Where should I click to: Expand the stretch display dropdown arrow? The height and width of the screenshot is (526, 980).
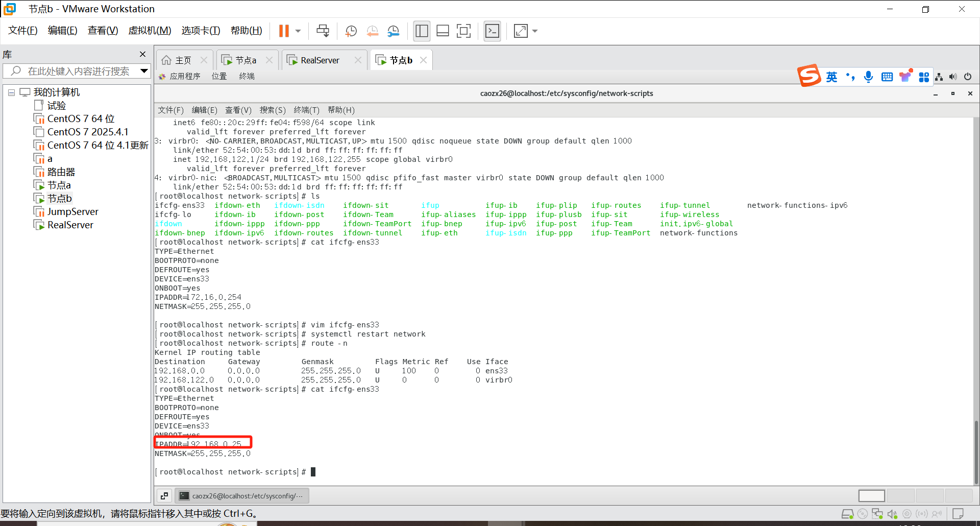point(535,31)
